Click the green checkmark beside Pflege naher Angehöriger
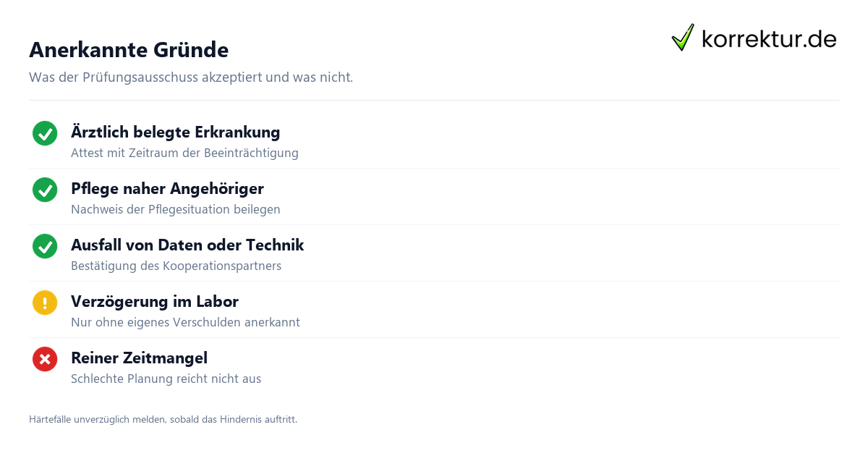Screen dimensions: 868x456 (45, 190)
